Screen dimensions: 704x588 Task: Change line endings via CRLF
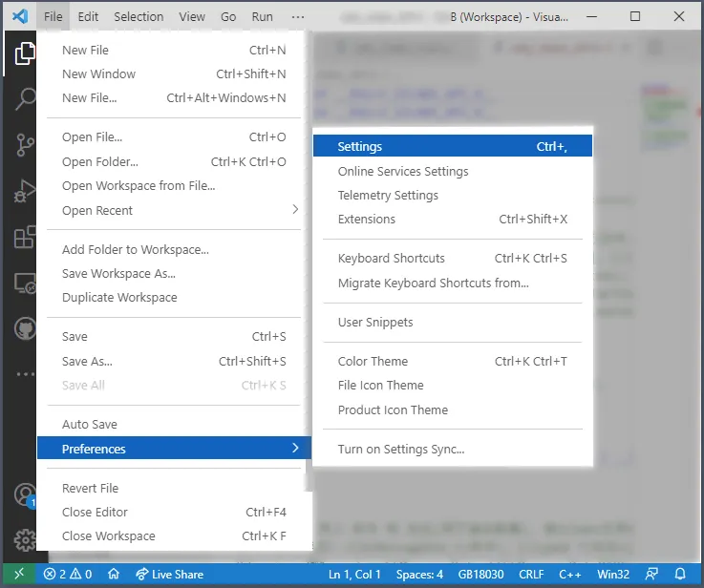tap(531, 574)
